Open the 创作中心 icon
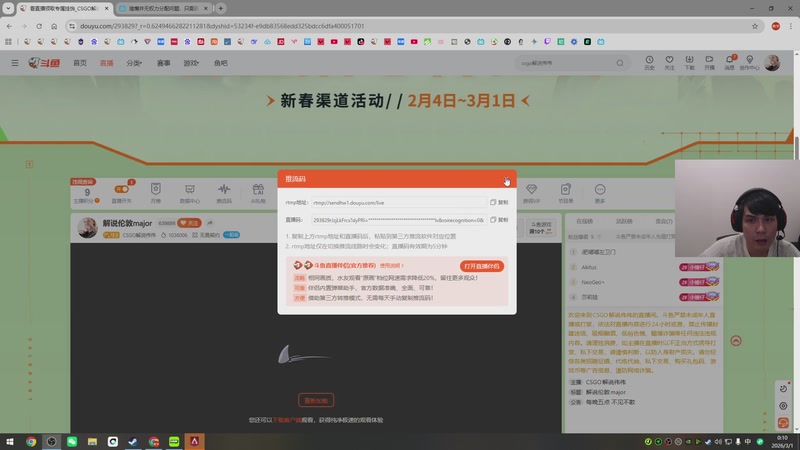Viewport: 800px width, 450px height. (749, 63)
